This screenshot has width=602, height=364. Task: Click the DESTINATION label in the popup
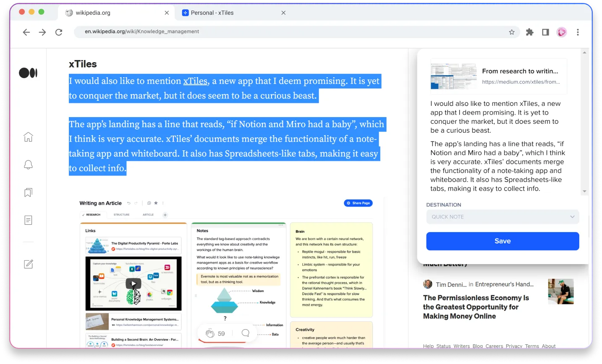click(444, 205)
